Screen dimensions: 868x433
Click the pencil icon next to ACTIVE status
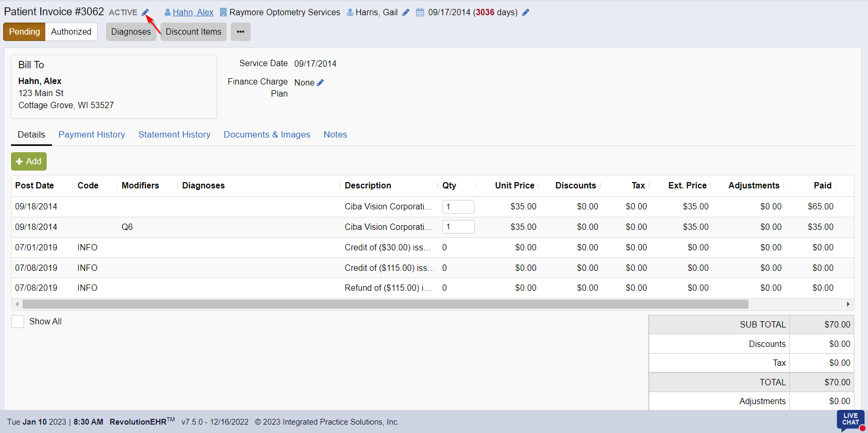(x=145, y=13)
